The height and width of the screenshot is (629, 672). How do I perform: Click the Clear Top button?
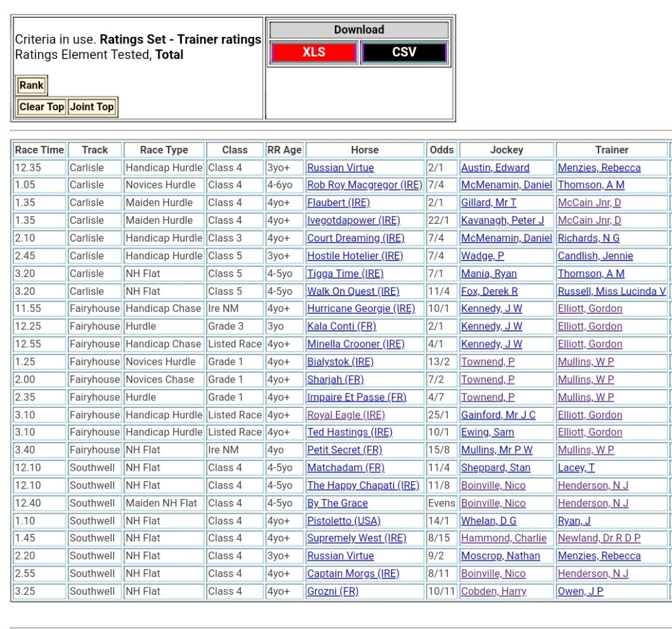coord(41,107)
